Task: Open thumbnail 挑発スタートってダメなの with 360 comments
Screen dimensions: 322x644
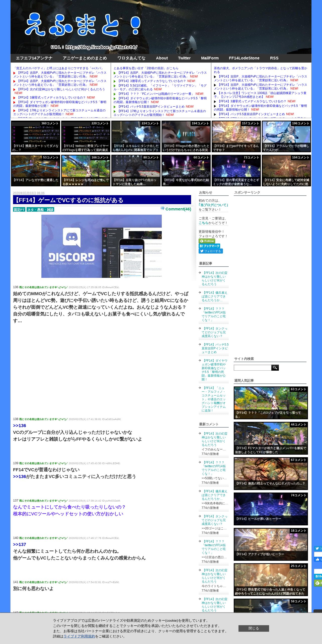Action: coord(36,136)
